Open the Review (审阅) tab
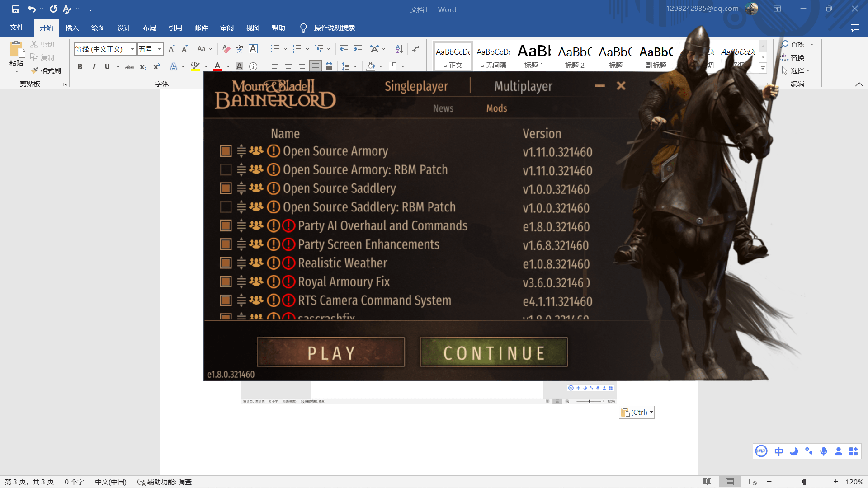 pos(226,28)
